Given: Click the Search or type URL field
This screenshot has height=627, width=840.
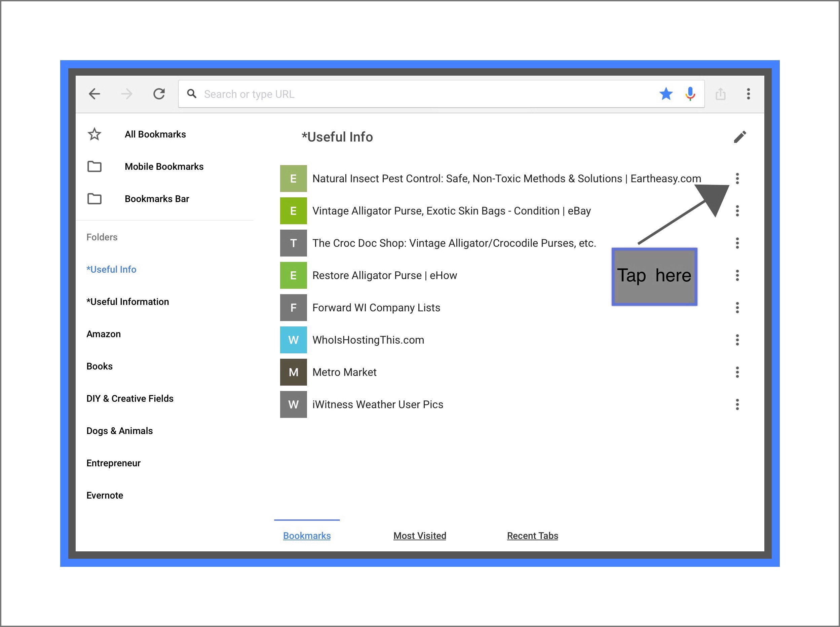Looking at the screenshot, I should click(x=418, y=94).
